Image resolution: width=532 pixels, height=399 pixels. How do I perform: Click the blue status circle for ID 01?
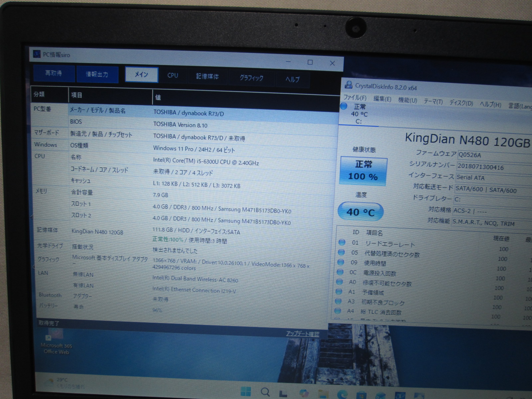point(341,242)
